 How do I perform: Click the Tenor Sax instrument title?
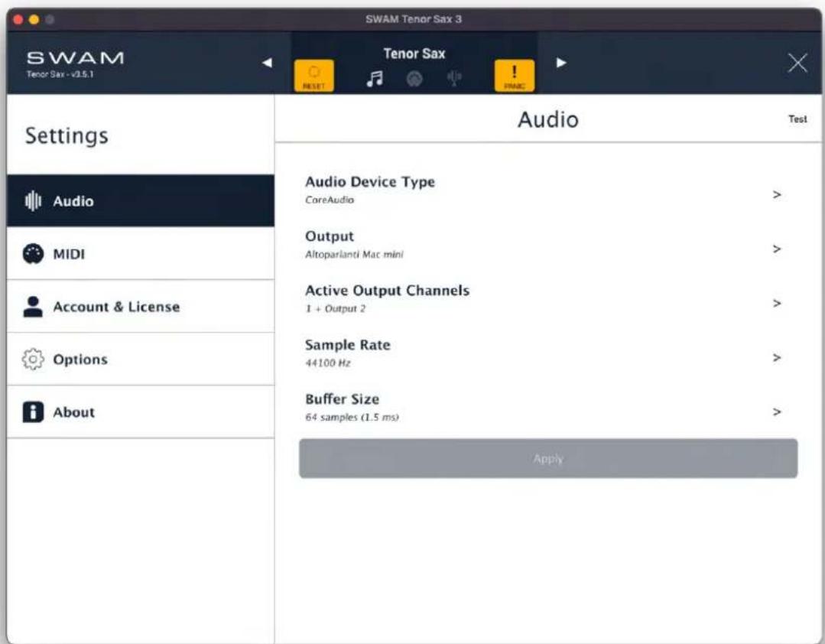point(414,54)
